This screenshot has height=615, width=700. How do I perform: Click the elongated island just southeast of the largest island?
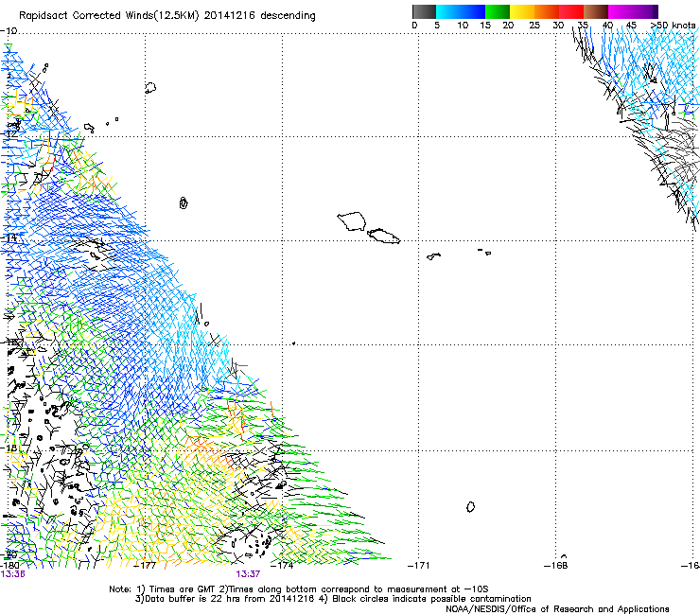tap(383, 236)
